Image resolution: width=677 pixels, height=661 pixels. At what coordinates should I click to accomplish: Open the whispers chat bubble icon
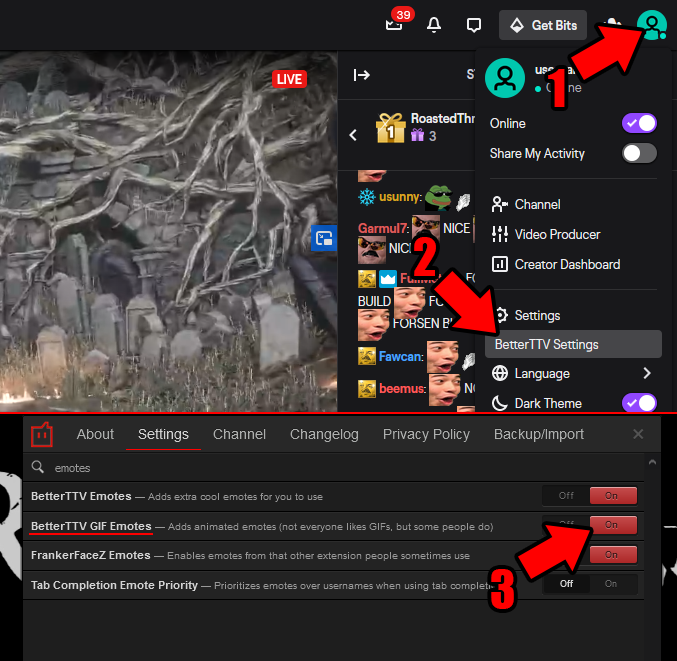[474, 25]
